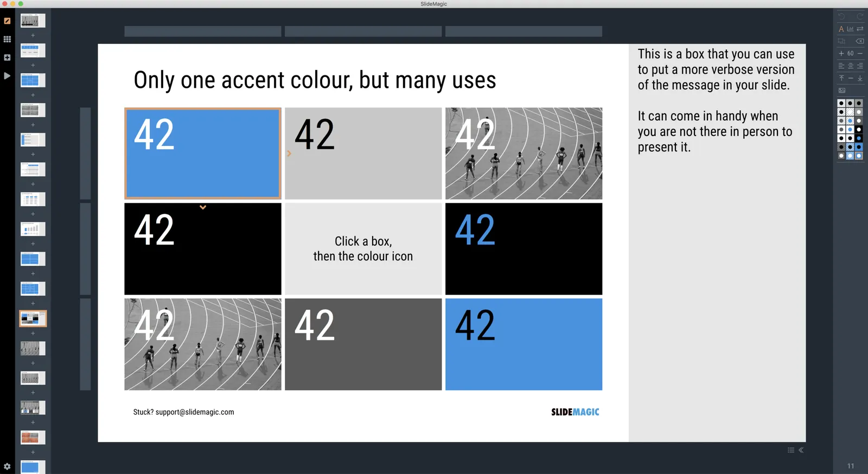The height and width of the screenshot is (474, 868).
Task: Align text to the right
Action: point(860,66)
